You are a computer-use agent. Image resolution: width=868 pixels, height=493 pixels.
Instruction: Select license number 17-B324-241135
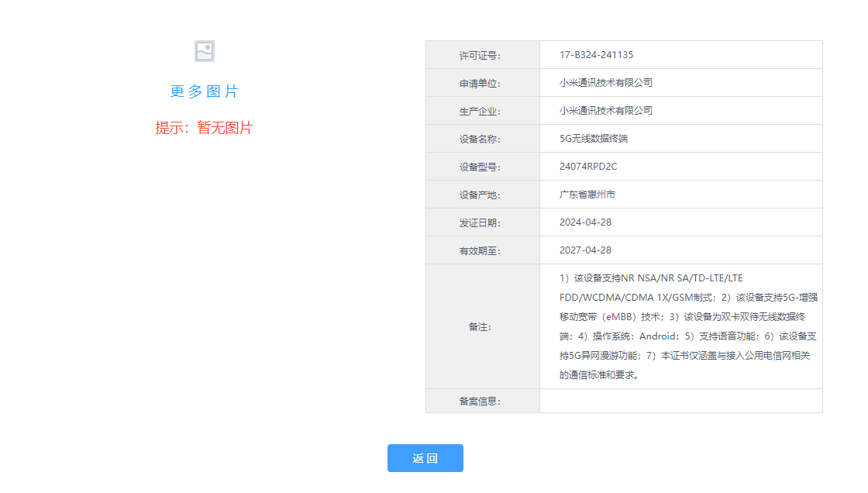tap(596, 55)
